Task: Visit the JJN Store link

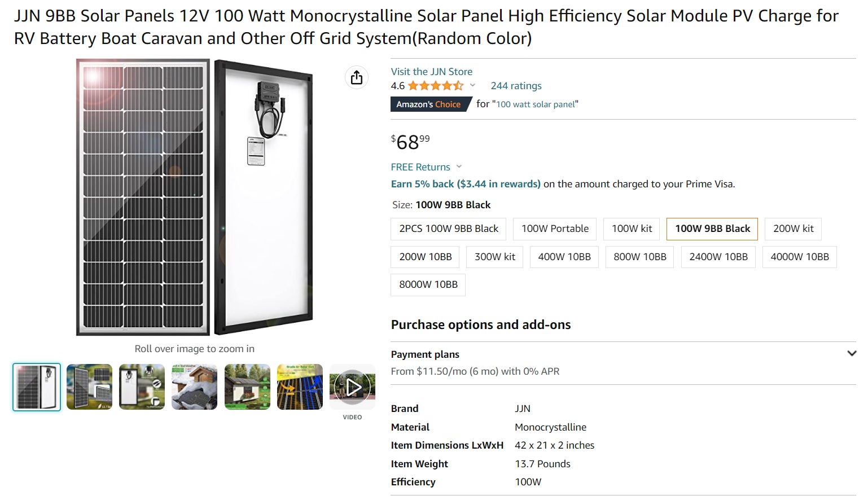Action: (x=432, y=72)
